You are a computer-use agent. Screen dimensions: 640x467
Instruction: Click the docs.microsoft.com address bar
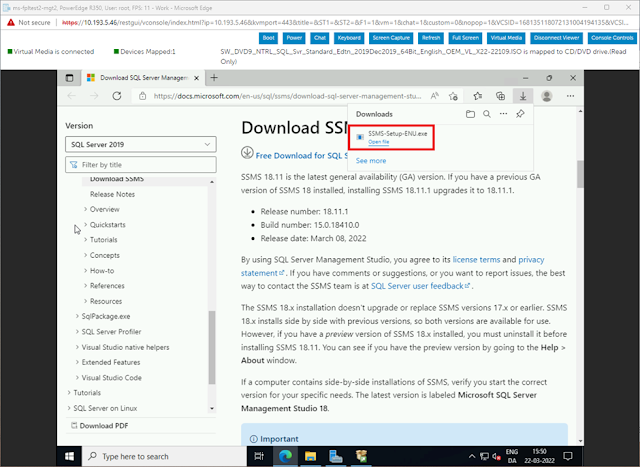point(287,96)
